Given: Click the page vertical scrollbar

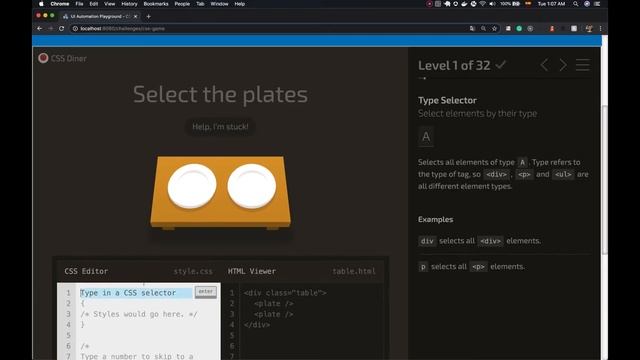Looking at the screenshot, I should (604, 180).
